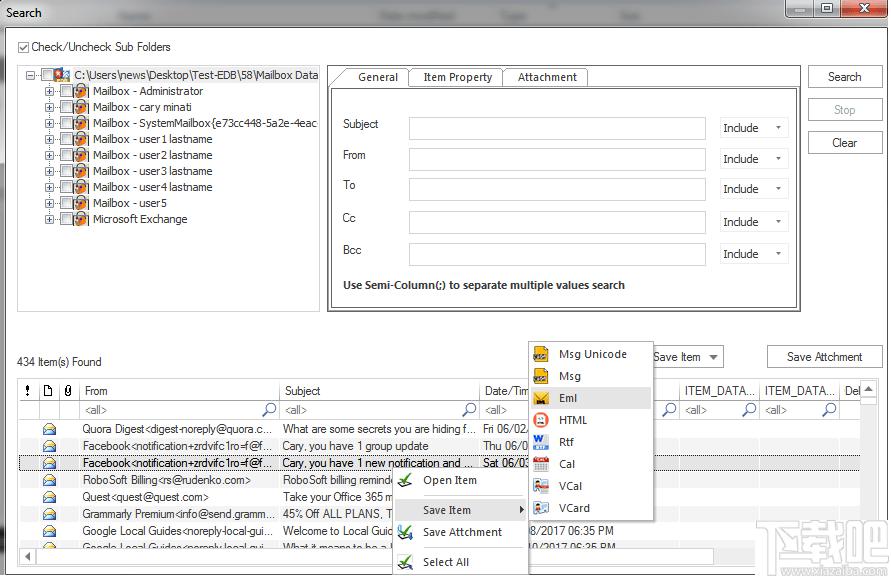The height and width of the screenshot is (576, 891).
Task: Click the mail icon of the RoboSoft Billing row
Action: [49, 481]
